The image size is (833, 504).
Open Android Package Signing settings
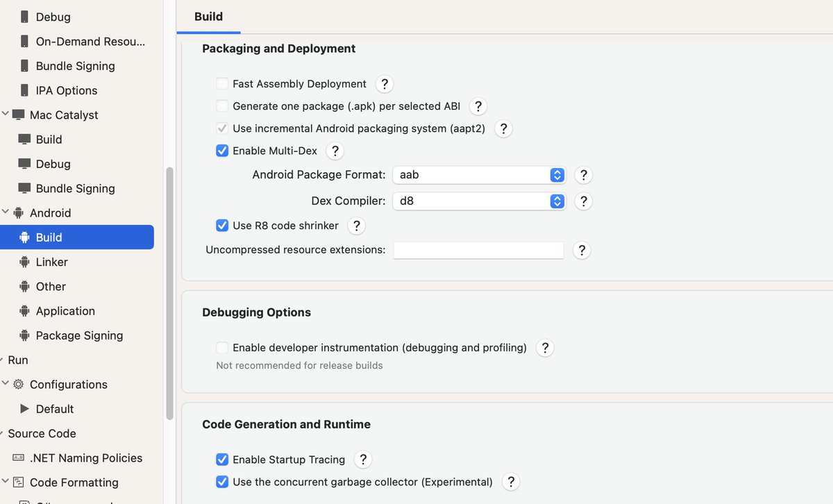pyautogui.click(x=79, y=335)
